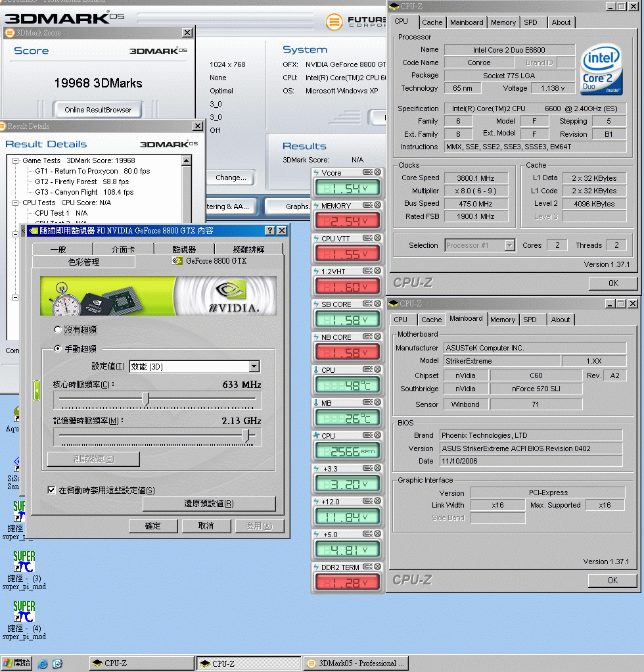Switch to CPU tab in bottom CPU-Z
The width and height of the screenshot is (644, 672).
click(x=400, y=320)
